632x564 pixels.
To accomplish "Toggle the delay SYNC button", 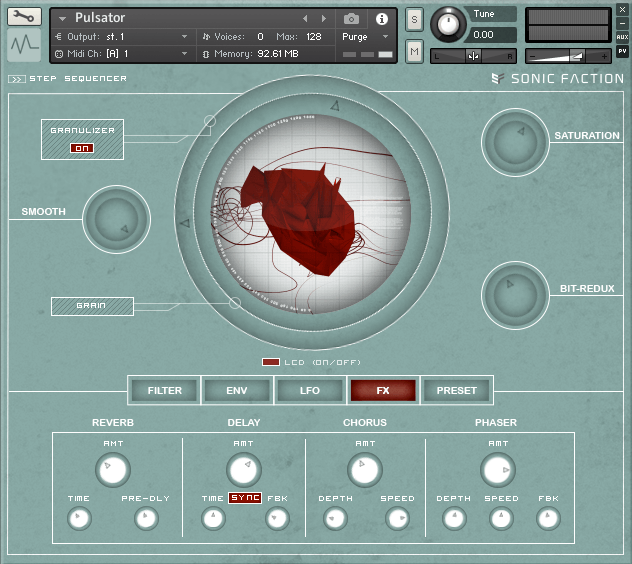I will click(245, 498).
